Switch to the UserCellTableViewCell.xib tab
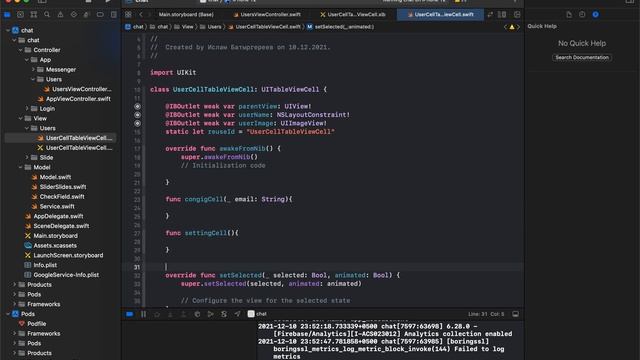Screen dimensions: 640x360 point(353,15)
